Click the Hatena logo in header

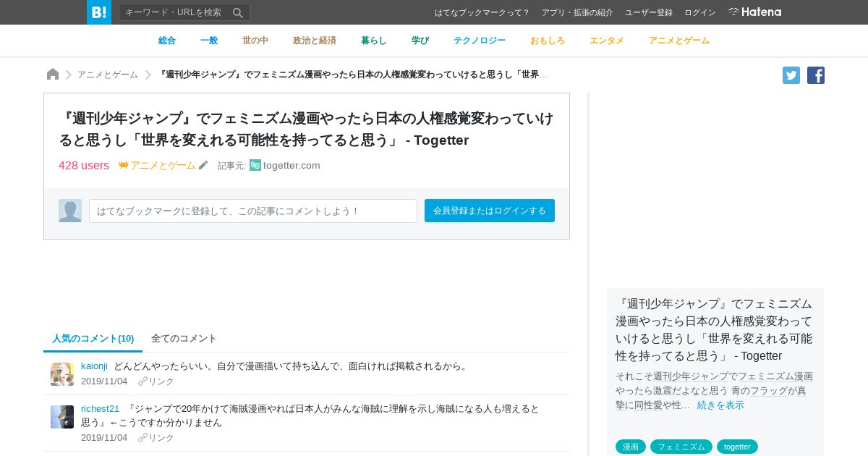coord(754,12)
